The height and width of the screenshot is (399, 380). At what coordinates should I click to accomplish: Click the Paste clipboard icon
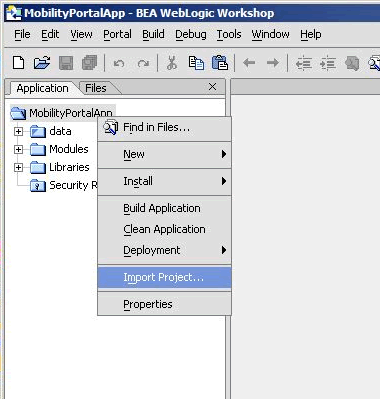220,63
